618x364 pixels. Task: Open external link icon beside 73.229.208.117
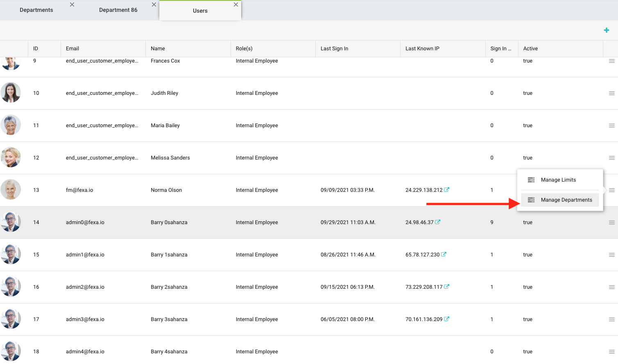tap(447, 287)
